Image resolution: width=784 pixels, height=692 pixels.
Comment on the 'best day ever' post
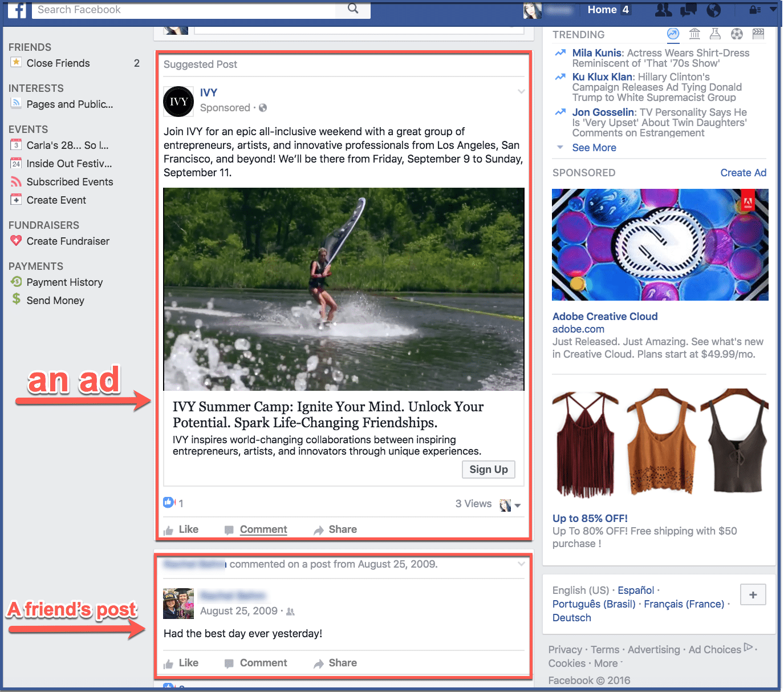pyautogui.click(x=256, y=663)
